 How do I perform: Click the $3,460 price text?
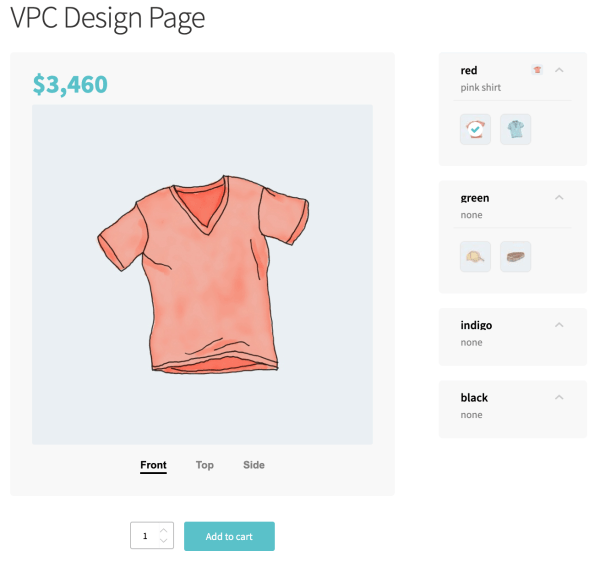click(x=70, y=85)
